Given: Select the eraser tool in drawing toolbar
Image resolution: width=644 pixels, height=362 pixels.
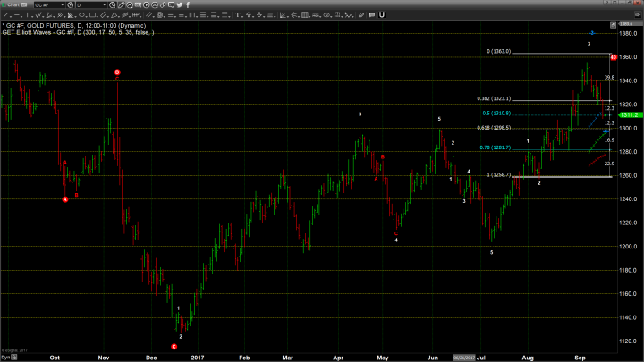Looking at the screenshot, I should point(361,15).
